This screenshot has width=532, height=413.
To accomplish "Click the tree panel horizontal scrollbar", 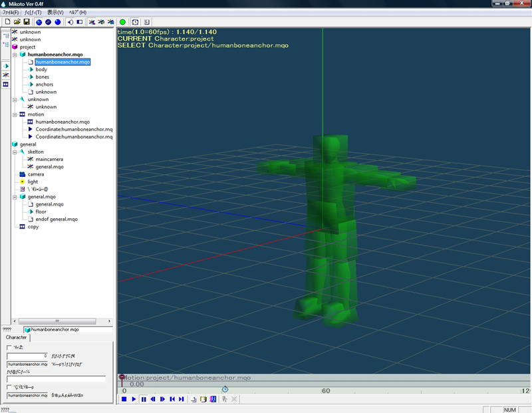I will coord(62,321).
